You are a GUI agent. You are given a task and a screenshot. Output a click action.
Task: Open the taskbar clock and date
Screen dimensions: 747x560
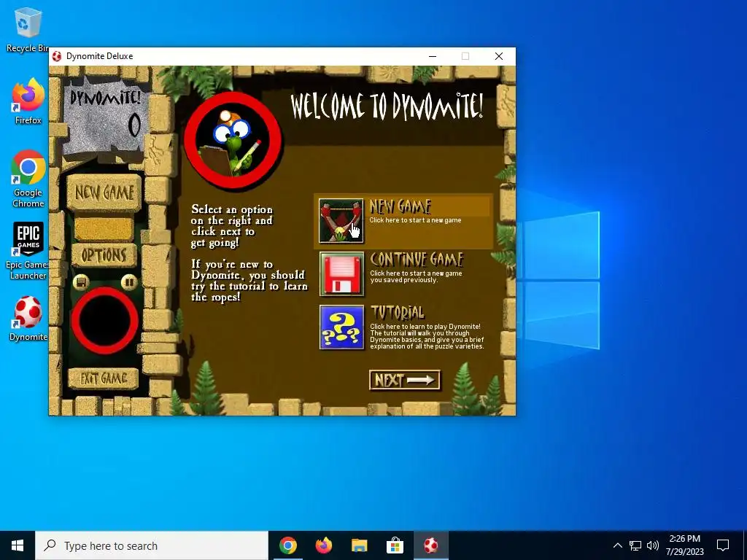click(684, 545)
